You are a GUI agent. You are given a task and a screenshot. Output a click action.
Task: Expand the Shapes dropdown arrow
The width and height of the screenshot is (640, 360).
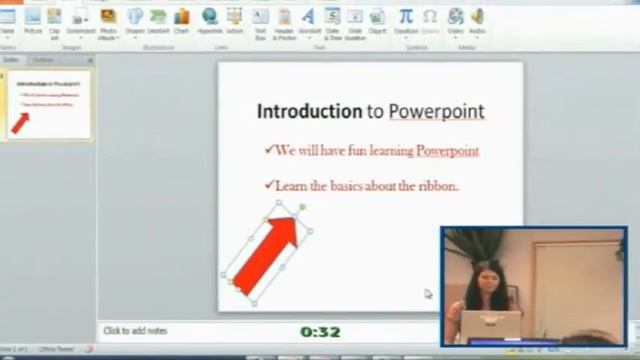pyautogui.click(x=135, y=38)
